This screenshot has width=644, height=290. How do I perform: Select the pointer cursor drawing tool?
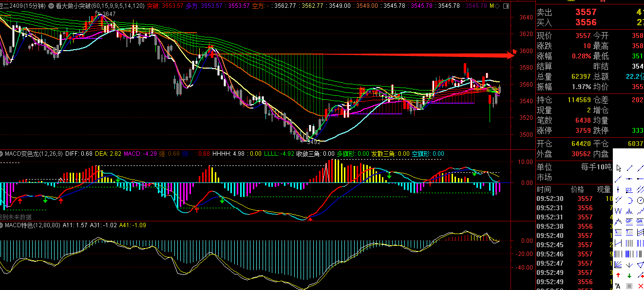tap(618, 168)
